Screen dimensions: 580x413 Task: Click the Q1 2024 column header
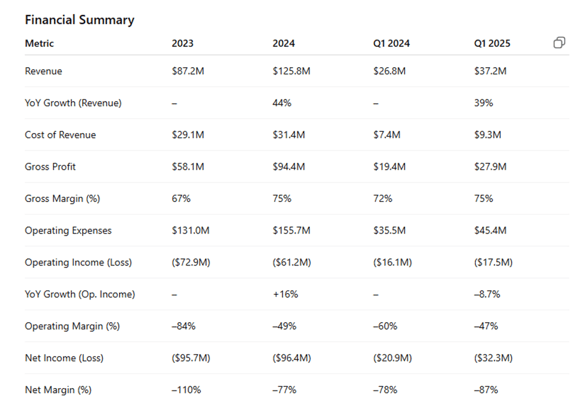point(391,43)
